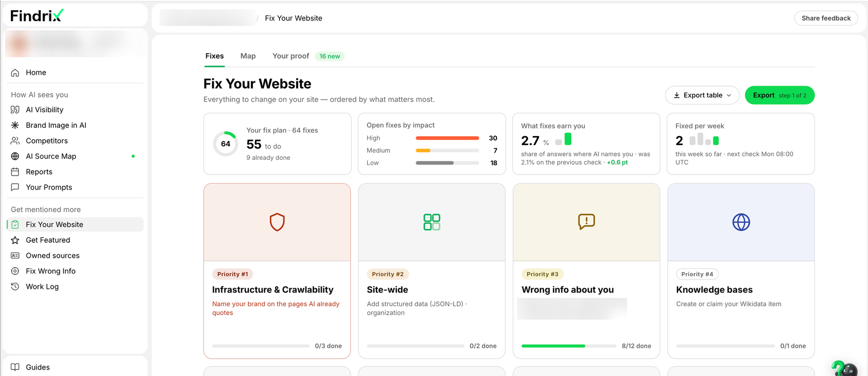Click the grid icon on Site-wide card

(x=432, y=222)
